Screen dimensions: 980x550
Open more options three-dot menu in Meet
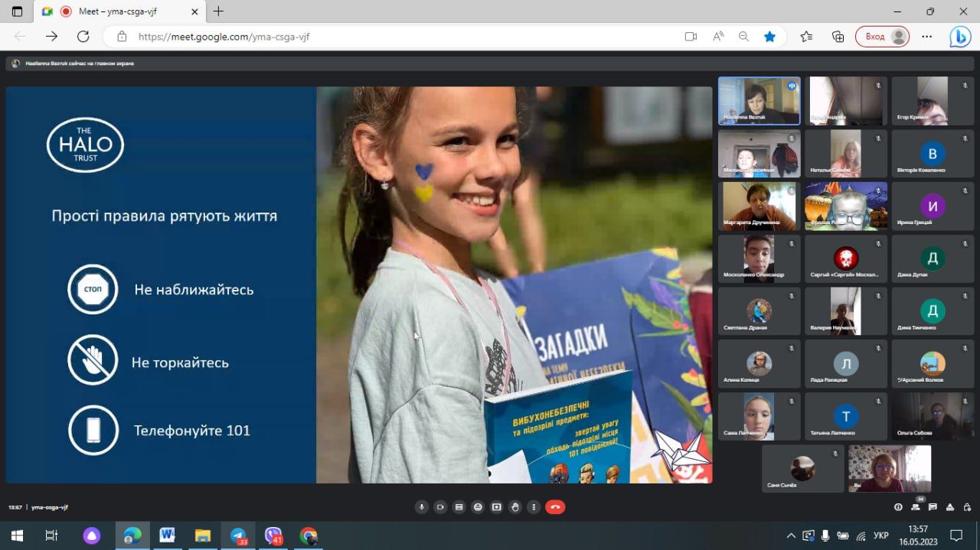[534, 507]
